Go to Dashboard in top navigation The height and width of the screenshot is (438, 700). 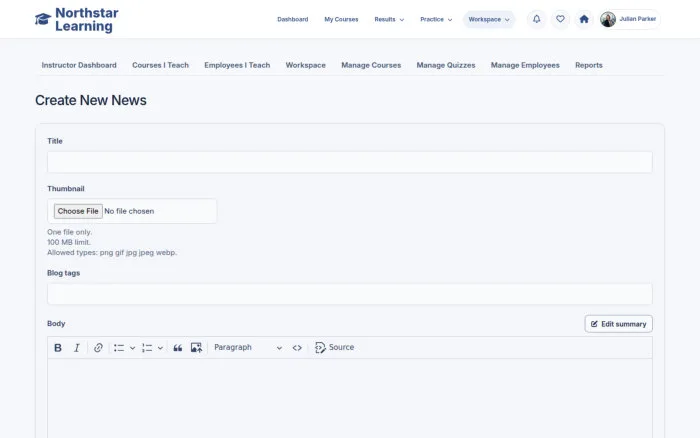click(293, 19)
